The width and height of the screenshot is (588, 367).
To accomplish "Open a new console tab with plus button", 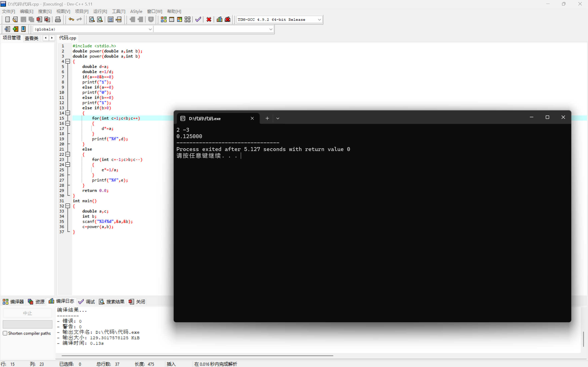I will (x=267, y=118).
